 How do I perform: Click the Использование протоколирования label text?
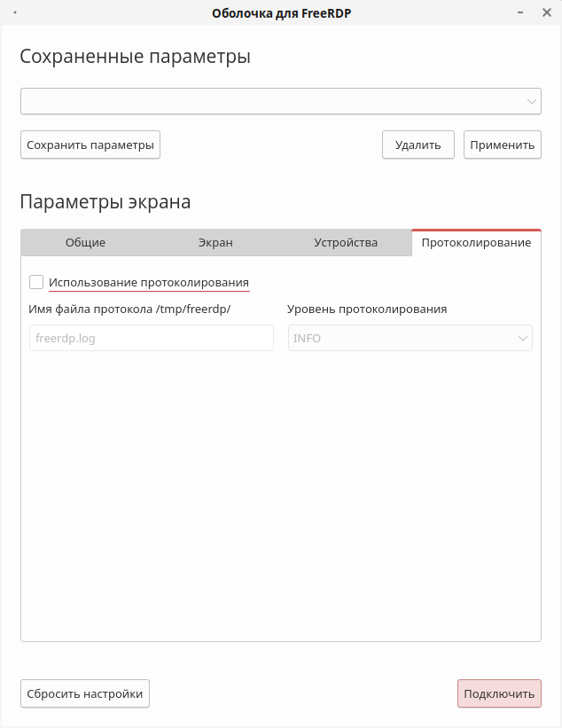(149, 282)
